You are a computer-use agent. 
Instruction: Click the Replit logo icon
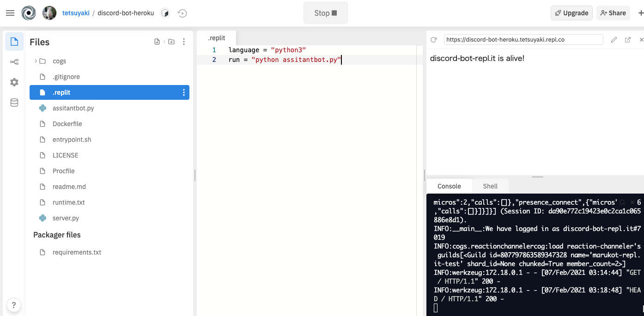coord(29,13)
